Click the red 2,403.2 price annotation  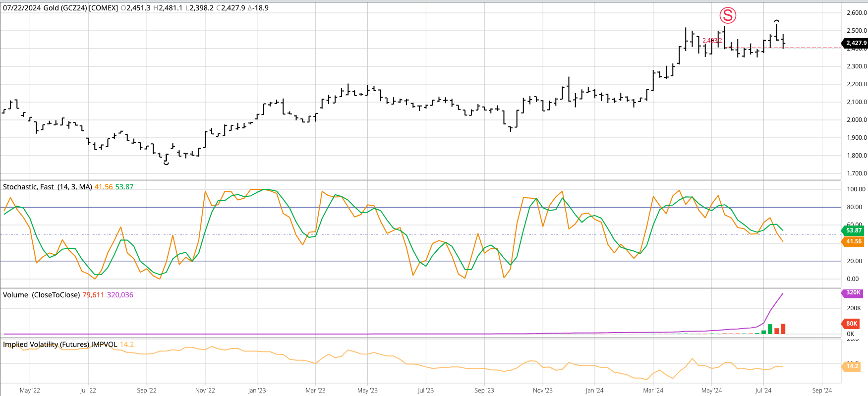click(x=712, y=41)
